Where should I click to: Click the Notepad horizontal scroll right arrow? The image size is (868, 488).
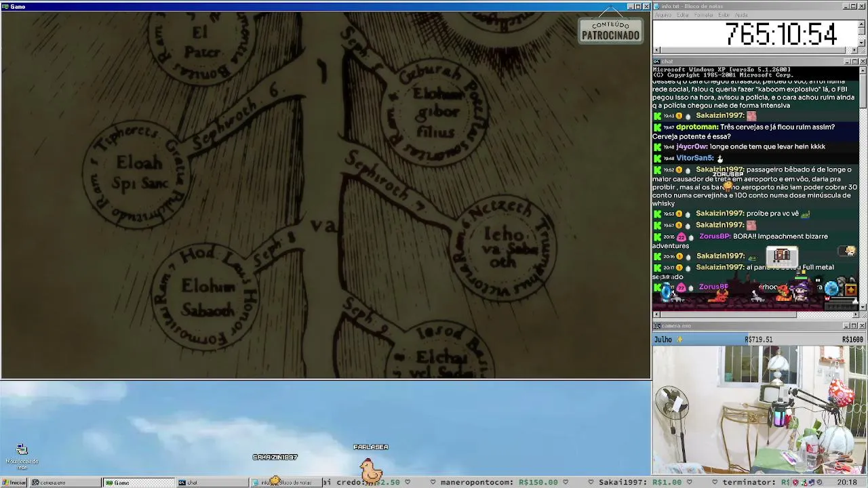click(854, 50)
